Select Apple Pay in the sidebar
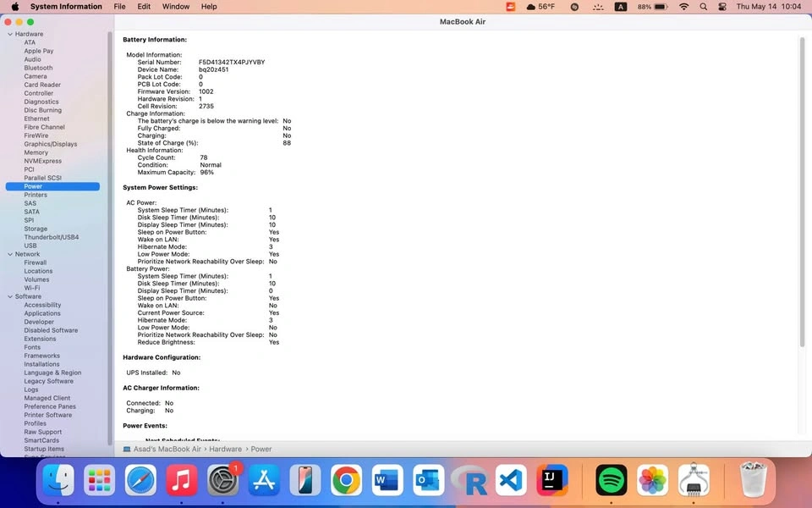Viewport: 812px width, 508px height. pyautogui.click(x=38, y=51)
